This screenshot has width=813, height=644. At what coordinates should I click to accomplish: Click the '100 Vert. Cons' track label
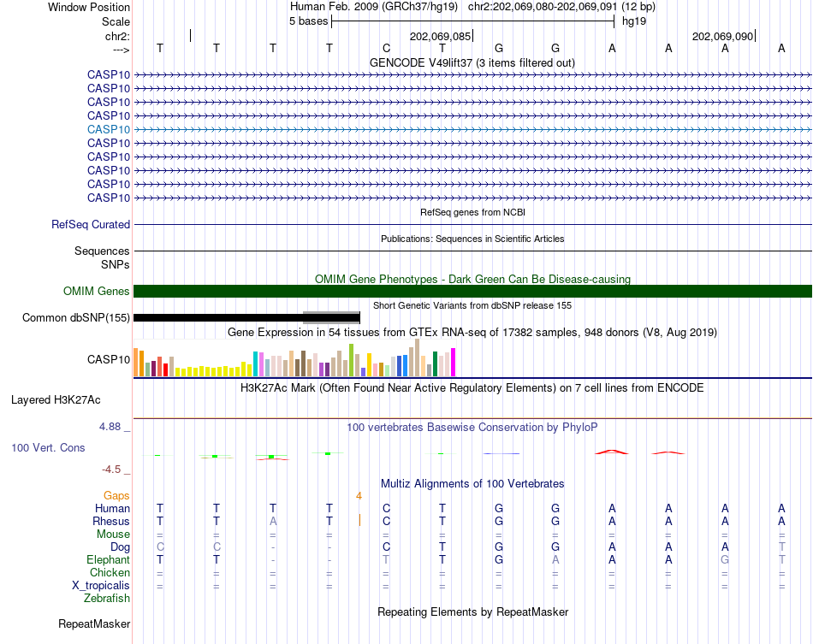click(x=48, y=447)
